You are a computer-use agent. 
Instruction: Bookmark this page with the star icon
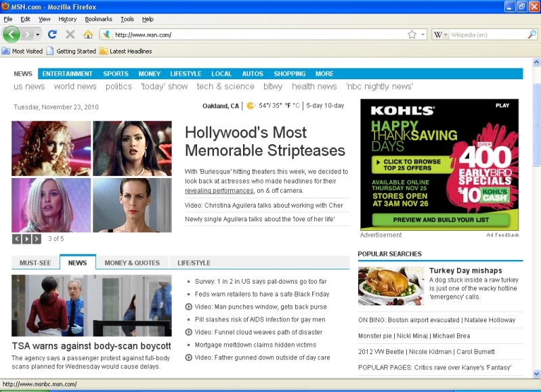pyautogui.click(x=412, y=35)
